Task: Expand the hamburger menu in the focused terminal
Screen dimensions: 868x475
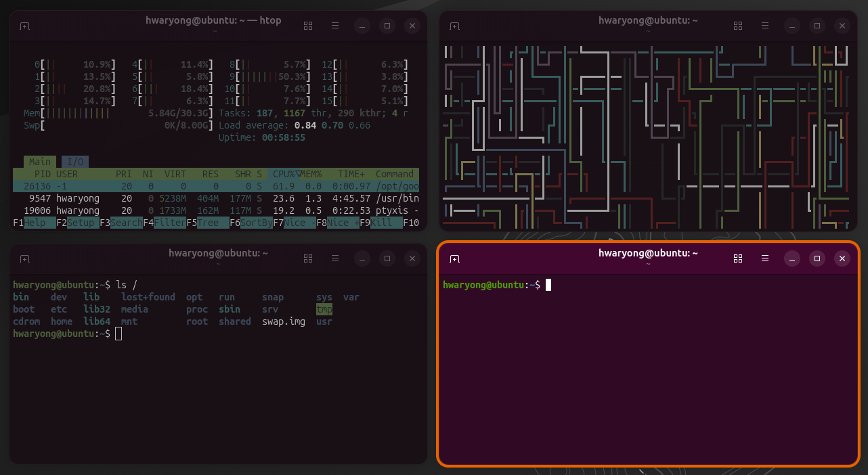Action: point(765,258)
